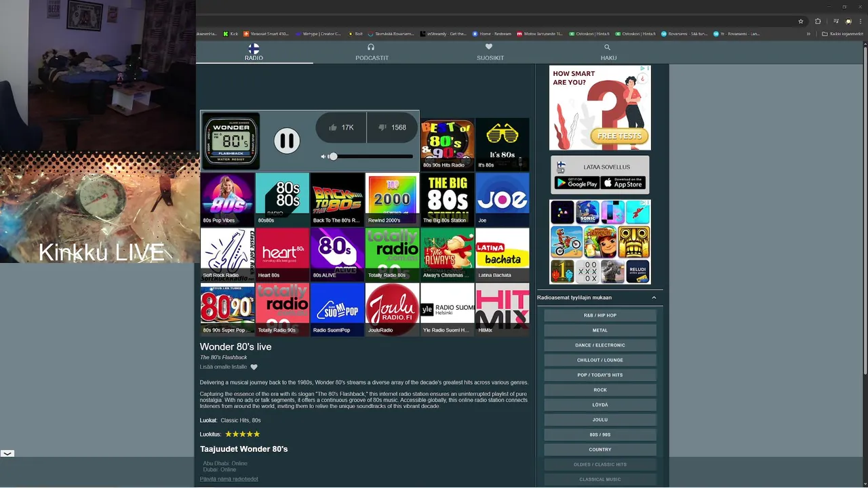The height and width of the screenshot is (488, 868).
Task: Open the Home - Restream bookmark
Action: coord(492,33)
